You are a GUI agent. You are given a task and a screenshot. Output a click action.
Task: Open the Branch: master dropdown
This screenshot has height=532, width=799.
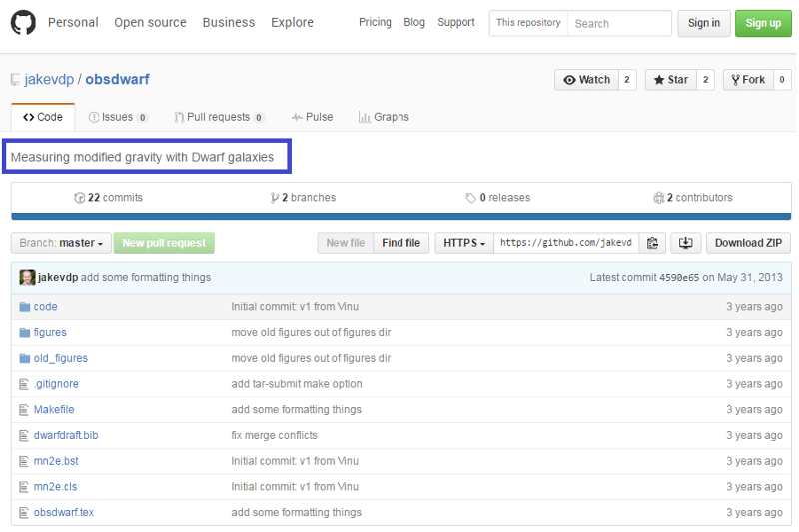coord(61,243)
